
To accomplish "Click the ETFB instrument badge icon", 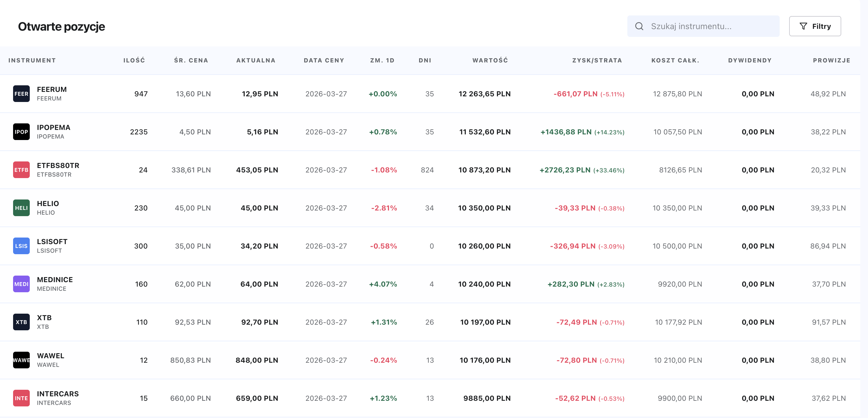I will pyautogui.click(x=21, y=170).
